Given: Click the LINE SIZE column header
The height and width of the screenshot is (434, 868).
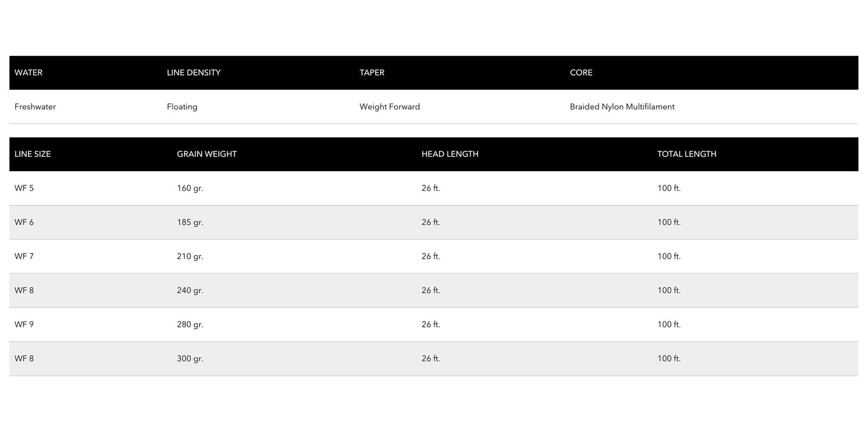Looking at the screenshot, I should (x=33, y=154).
